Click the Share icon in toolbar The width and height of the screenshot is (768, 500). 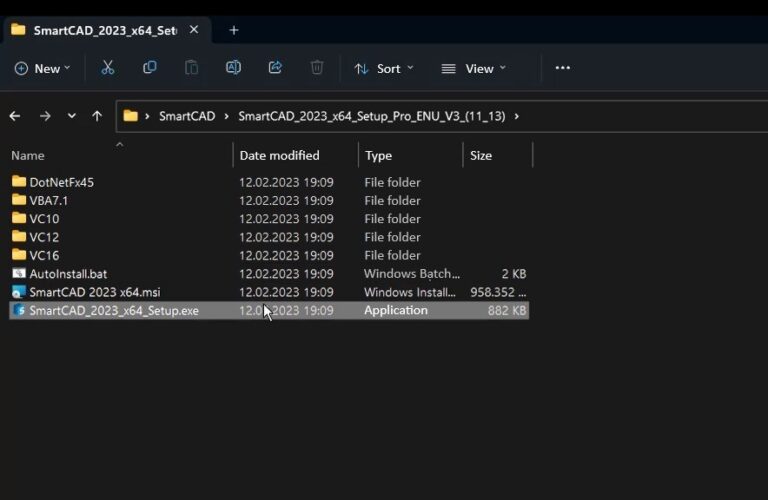[275, 68]
